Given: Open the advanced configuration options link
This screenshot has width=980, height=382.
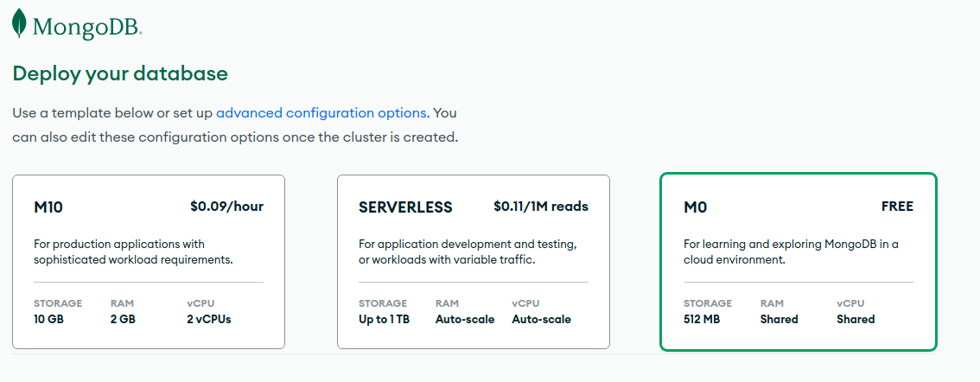Looking at the screenshot, I should point(321,113).
